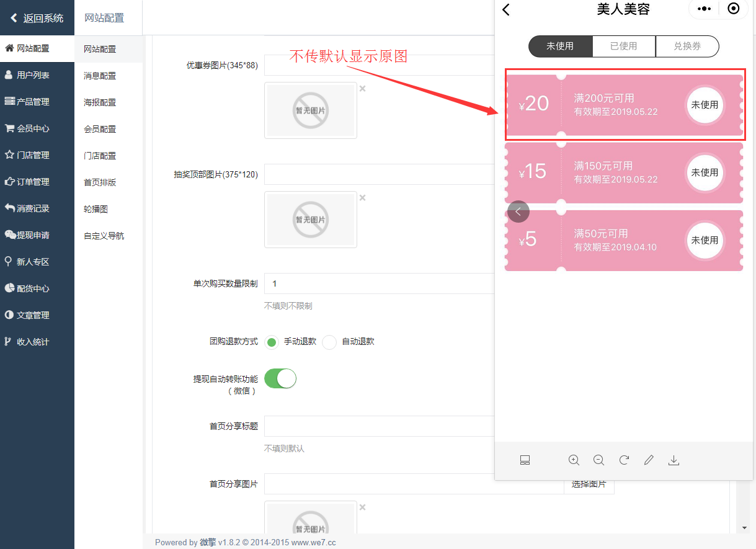Click the back chevron in 美人美容 header

pos(506,9)
